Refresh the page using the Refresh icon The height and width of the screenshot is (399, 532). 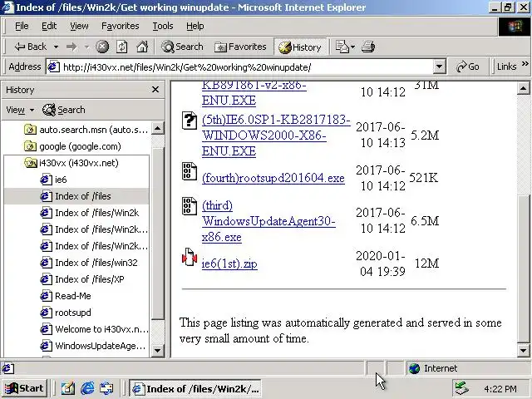click(122, 47)
